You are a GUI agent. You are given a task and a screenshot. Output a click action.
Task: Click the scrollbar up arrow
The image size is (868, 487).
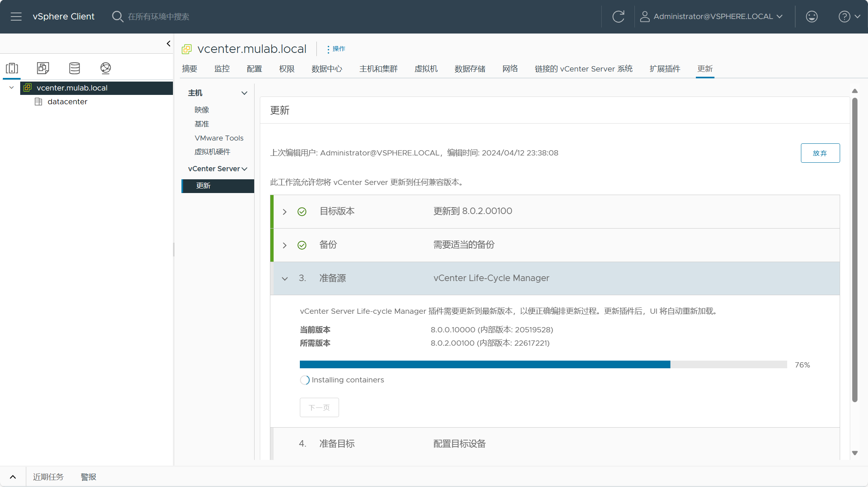[x=855, y=91]
